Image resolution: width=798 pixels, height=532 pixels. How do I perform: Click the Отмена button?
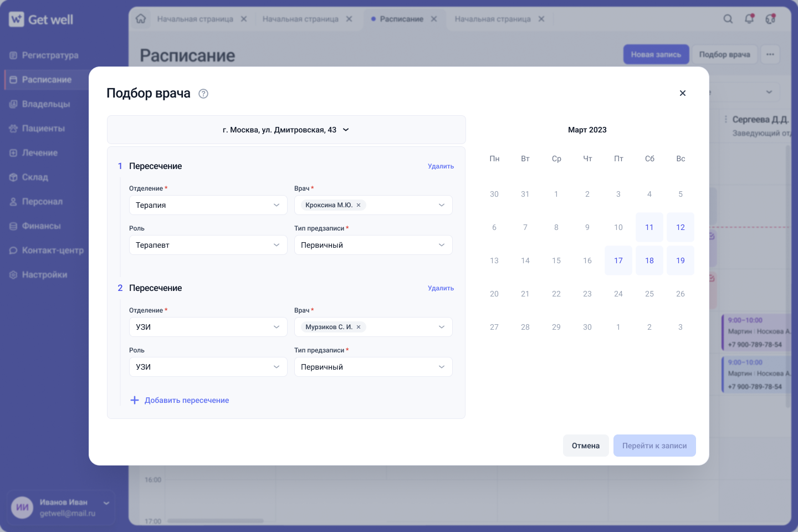(x=586, y=446)
